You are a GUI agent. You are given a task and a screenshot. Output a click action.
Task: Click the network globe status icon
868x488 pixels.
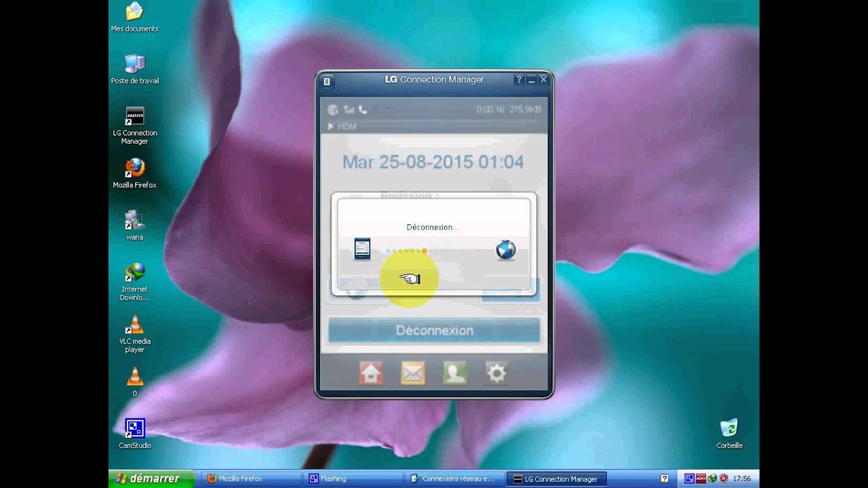[332, 110]
